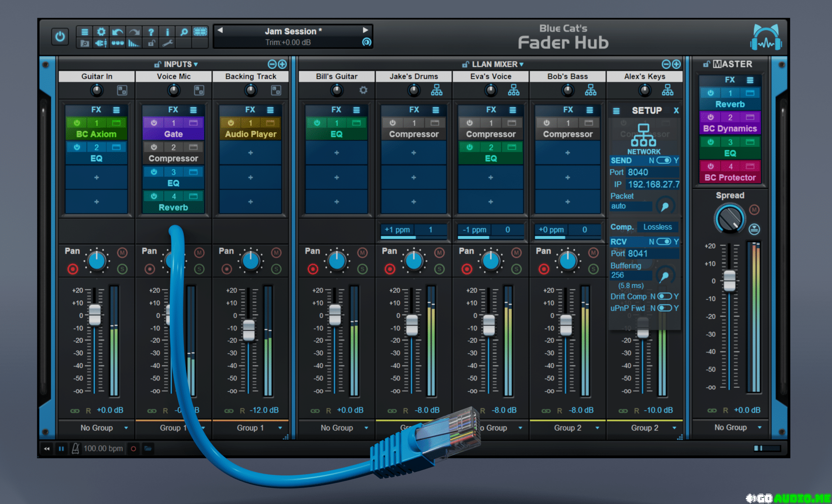Click the metronome icon in the transport bar
Image resolution: width=832 pixels, height=504 pixels.
pyautogui.click(x=75, y=449)
